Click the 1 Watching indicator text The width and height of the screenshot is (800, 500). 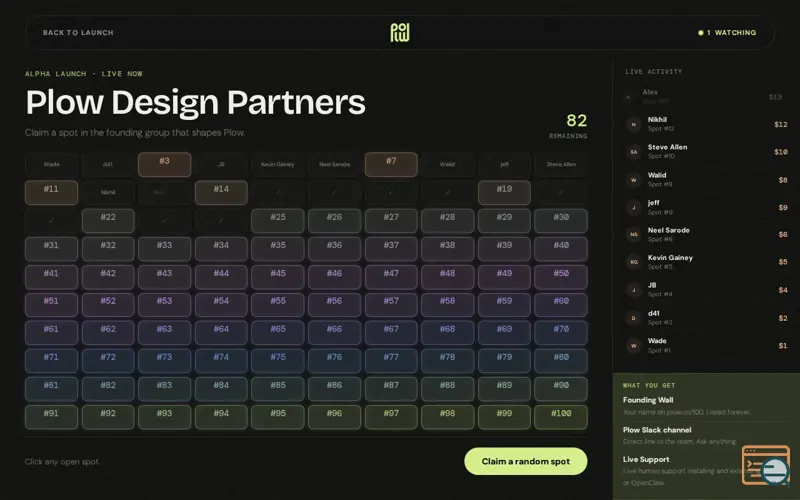point(731,33)
